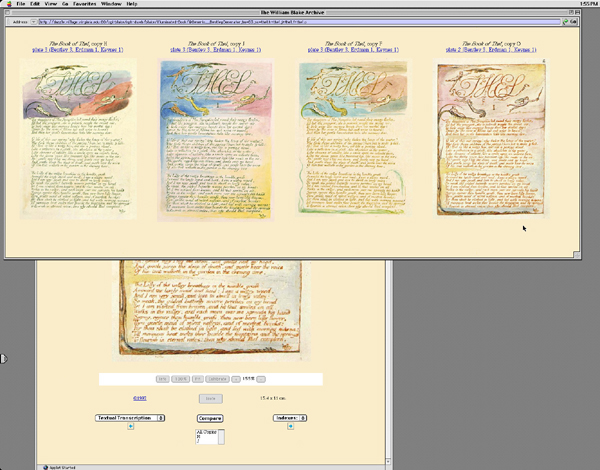Viewport: 600px width, 470px height.
Task: Click the vertical scrollbar of the back window
Action: (x=388, y=360)
